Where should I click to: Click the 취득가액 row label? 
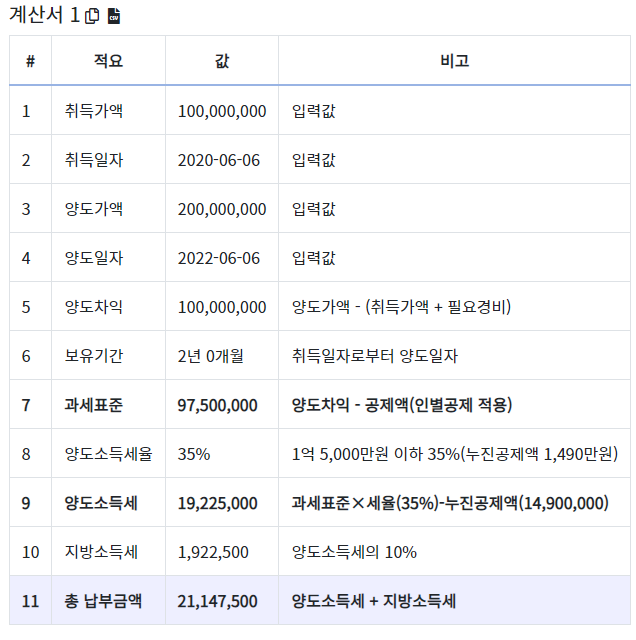pyautogui.click(x=93, y=111)
